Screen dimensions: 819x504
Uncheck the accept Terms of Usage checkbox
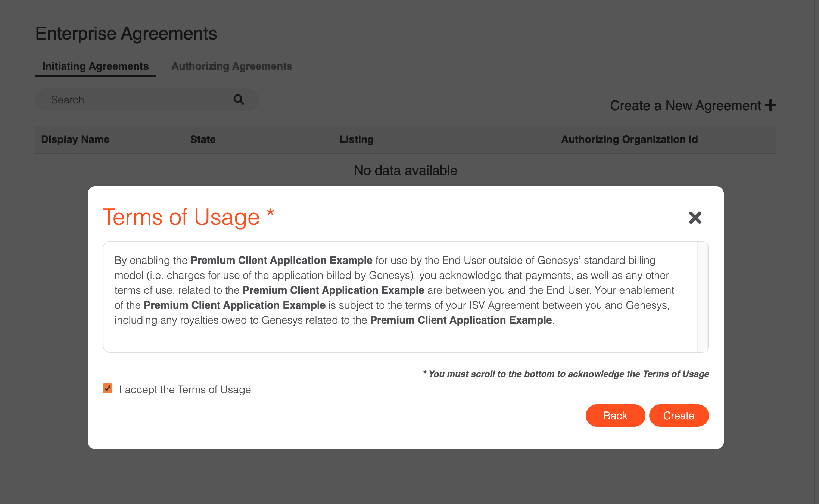pos(108,389)
